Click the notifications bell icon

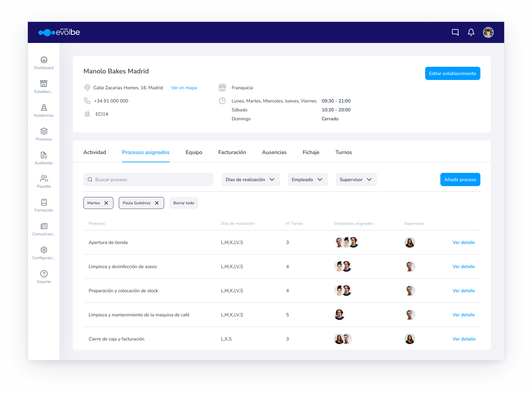tap(471, 32)
